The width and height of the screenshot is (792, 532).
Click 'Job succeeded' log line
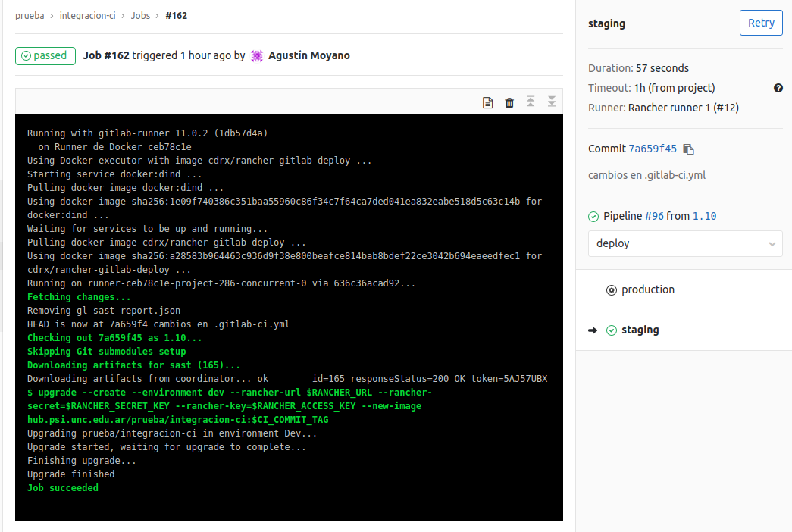point(63,488)
